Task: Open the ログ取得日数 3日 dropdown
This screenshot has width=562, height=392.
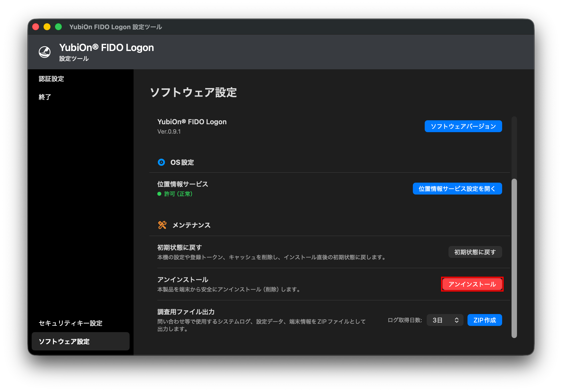Action: tap(445, 320)
